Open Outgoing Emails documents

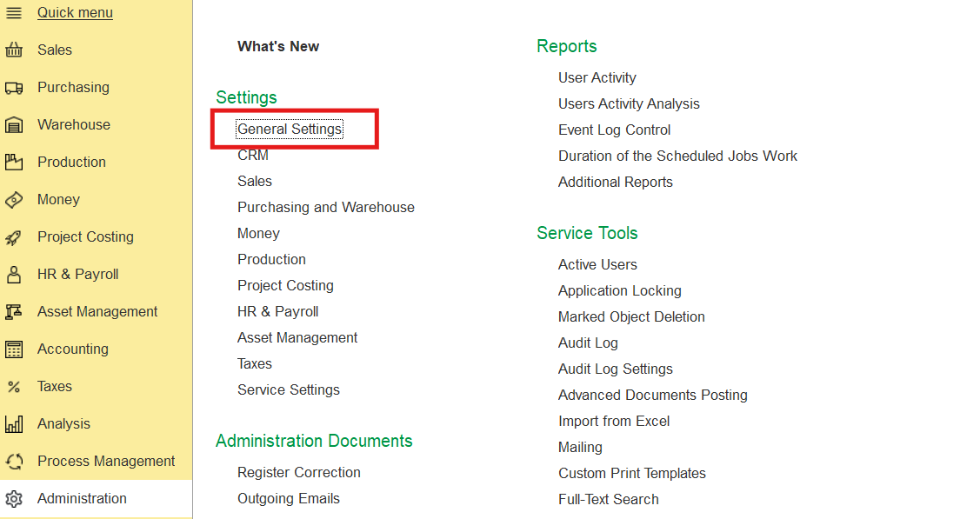click(288, 499)
